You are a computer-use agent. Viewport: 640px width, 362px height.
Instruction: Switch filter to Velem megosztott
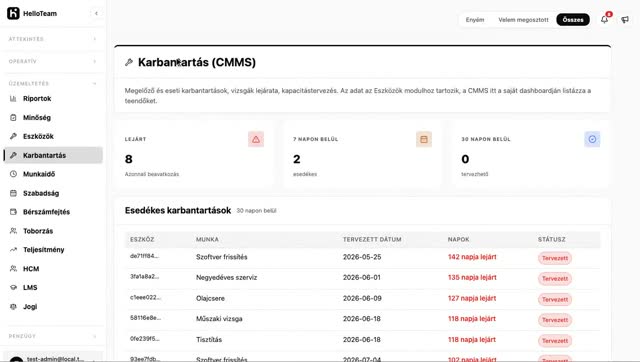tap(523, 20)
